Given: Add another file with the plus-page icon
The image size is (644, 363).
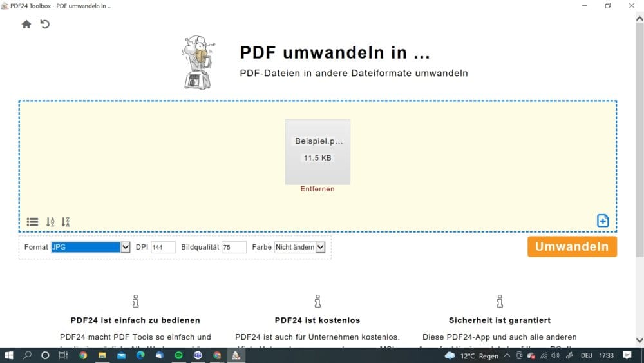Looking at the screenshot, I should 603,221.
